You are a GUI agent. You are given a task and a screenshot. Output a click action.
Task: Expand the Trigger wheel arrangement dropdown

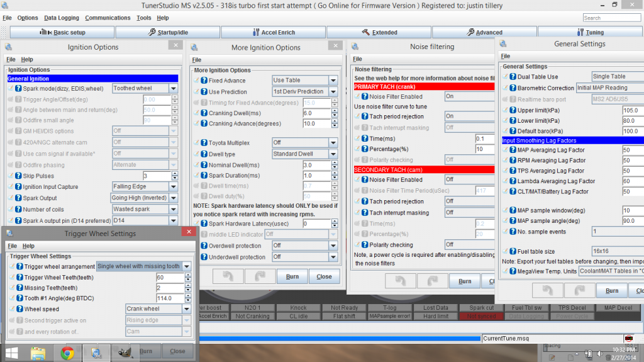point(187,266)
